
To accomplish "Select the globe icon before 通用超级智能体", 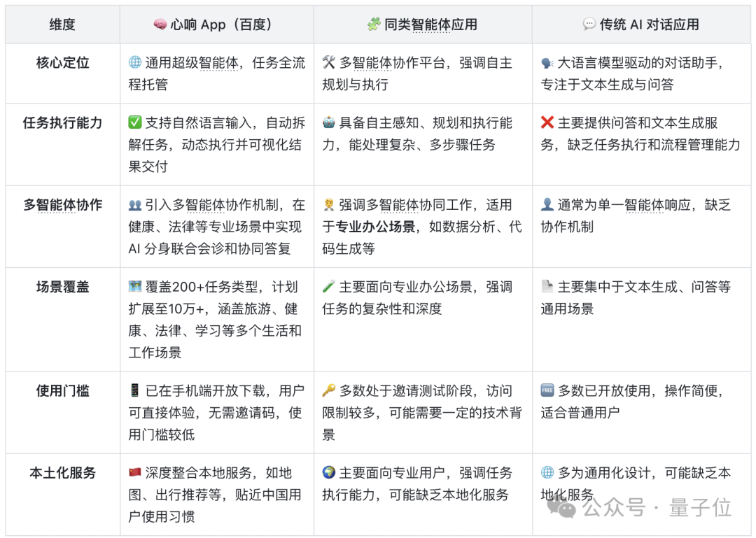I will click(135, 62).
